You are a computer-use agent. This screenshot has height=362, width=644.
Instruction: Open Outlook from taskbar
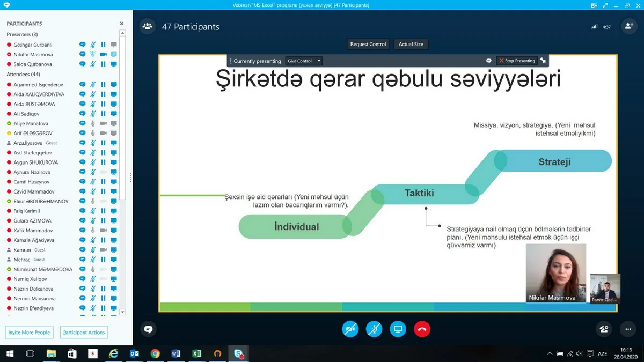pos(134,354)
